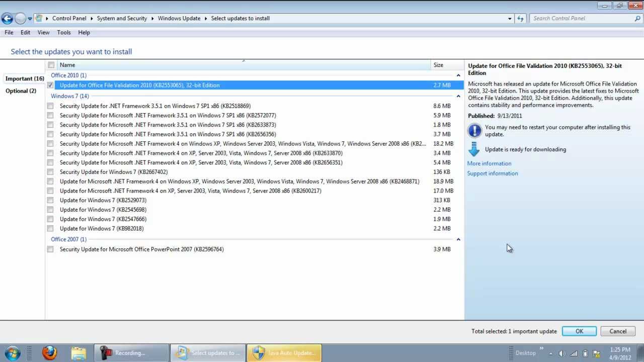
Task: Open the Windows Start button
Action: point(13,353)
